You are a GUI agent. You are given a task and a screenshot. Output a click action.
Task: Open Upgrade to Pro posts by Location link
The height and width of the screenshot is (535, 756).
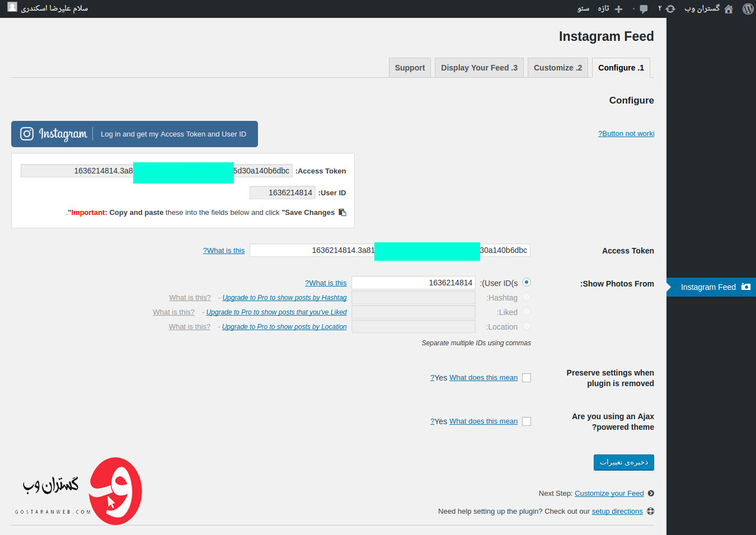[x=284, y=327]
